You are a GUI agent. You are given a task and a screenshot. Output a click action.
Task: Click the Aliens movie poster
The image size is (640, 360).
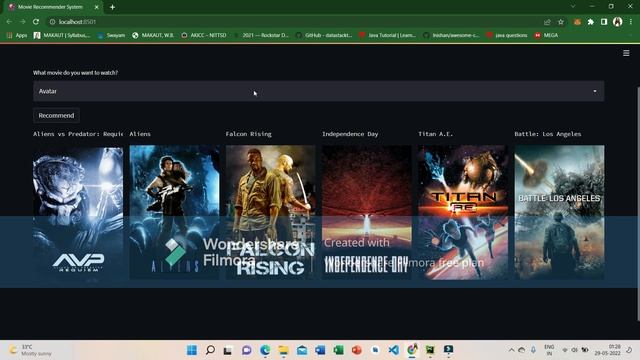tap(174, 213)
